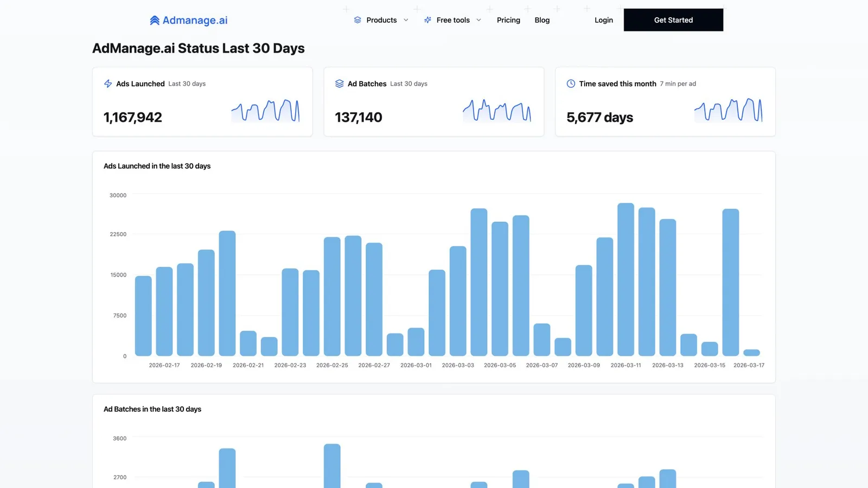Click the '7 min per ad' caption
868x488 pixels.
tap(678, 84)
